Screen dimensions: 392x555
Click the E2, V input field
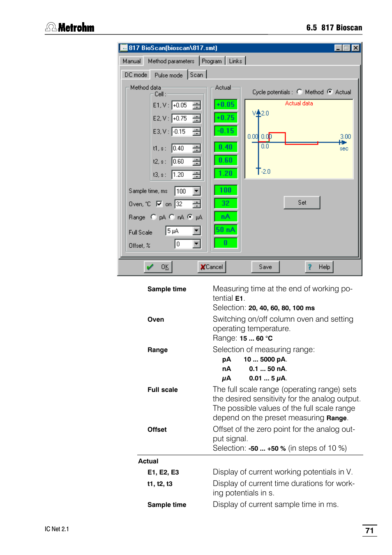(182, 118)
